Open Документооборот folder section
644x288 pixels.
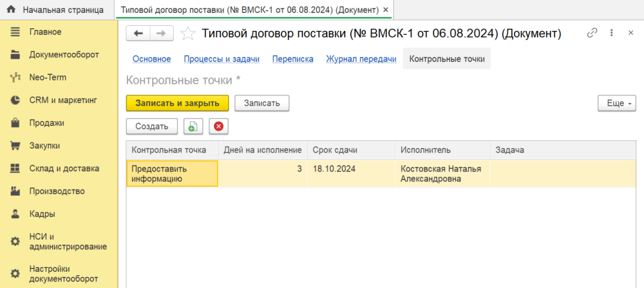click(x=64, y=55)
